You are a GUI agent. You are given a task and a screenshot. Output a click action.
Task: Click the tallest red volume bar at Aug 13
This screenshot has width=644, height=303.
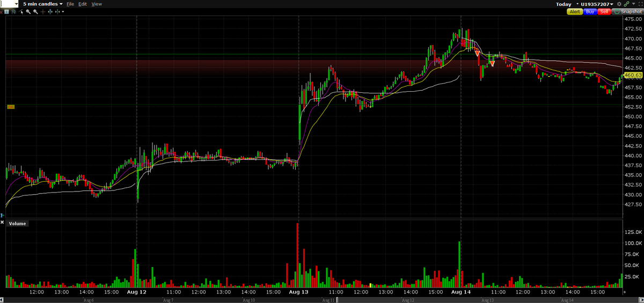[297, 255]
